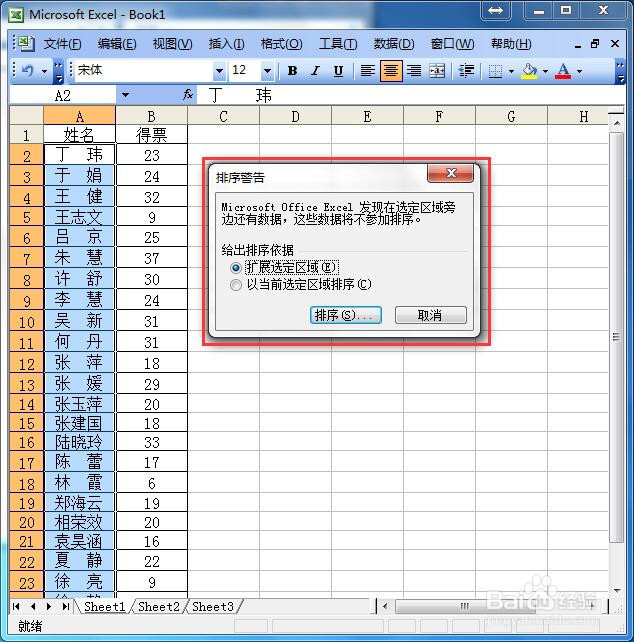
Task: Restore down the workbook window
Action: click(x=595, y=43)
